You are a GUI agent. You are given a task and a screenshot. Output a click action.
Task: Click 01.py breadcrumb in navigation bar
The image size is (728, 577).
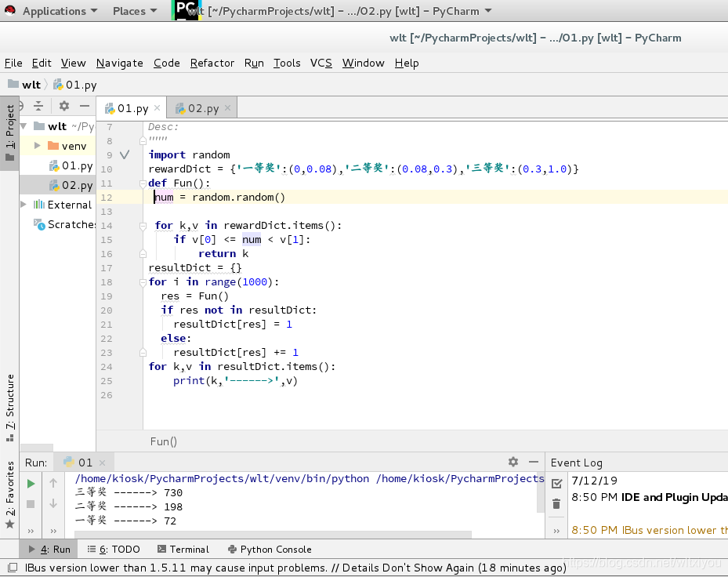75,85
